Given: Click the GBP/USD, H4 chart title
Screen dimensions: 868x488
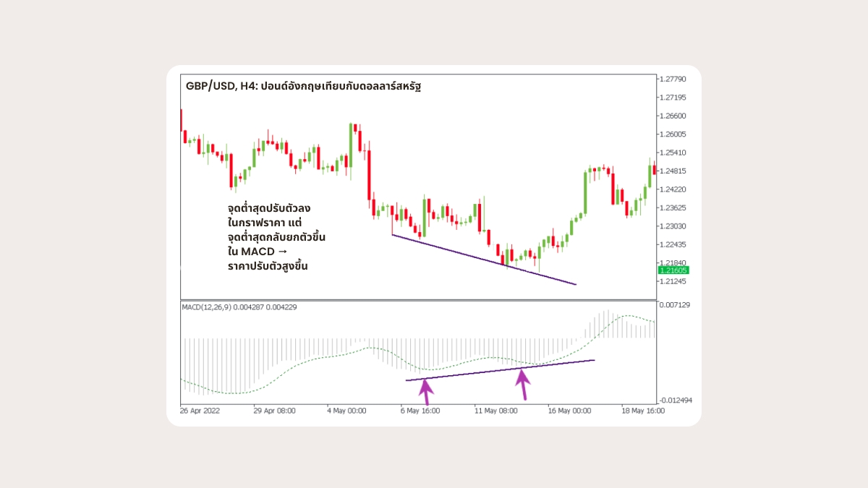Looking at the screenshot, I should [x=303, y=86].
